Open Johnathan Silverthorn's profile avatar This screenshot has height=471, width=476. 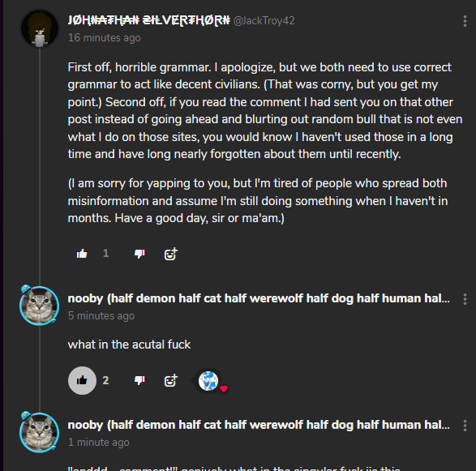(40, 28)
